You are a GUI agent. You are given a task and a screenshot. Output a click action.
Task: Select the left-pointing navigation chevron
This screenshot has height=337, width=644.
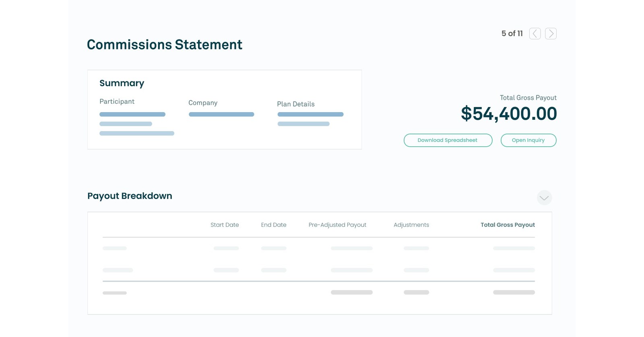[535, 33]
